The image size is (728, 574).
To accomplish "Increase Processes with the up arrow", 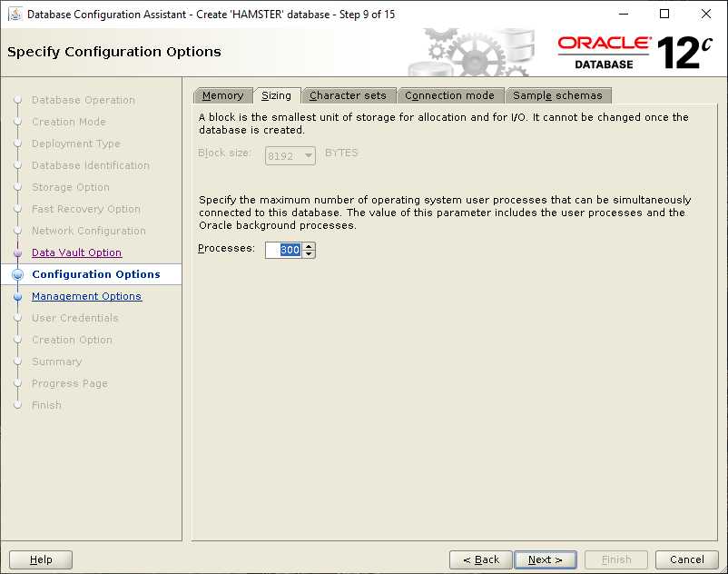I will click(x=309, y=246).
